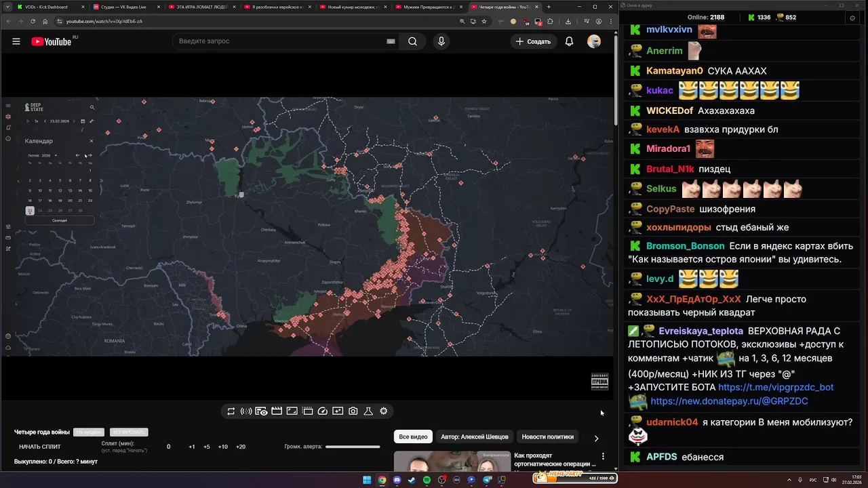Open the on-screen keyboard in search box
The width and height of the screenshot is (868, 488).
391,41
